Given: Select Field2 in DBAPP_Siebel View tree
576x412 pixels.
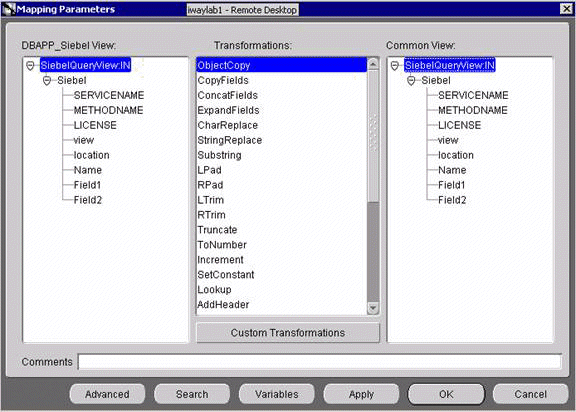Looking at the screenshot, I should pyautogui.click(x=88, y=200).
